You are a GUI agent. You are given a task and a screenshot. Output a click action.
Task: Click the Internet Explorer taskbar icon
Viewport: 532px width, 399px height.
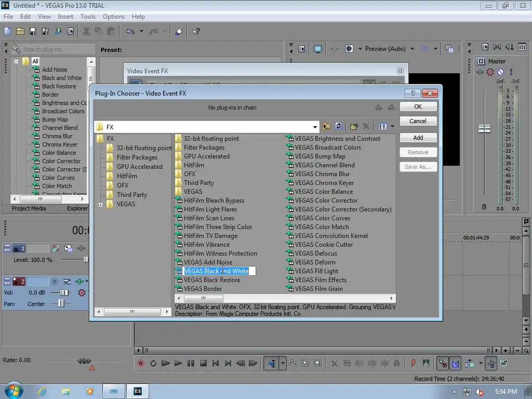(43, 391)
